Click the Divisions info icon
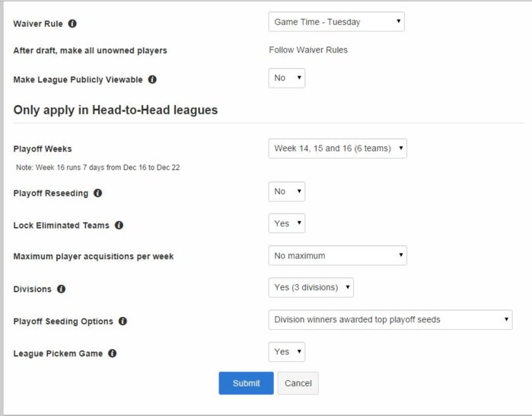This screenshot has height=416, width=532. (61, 290)
